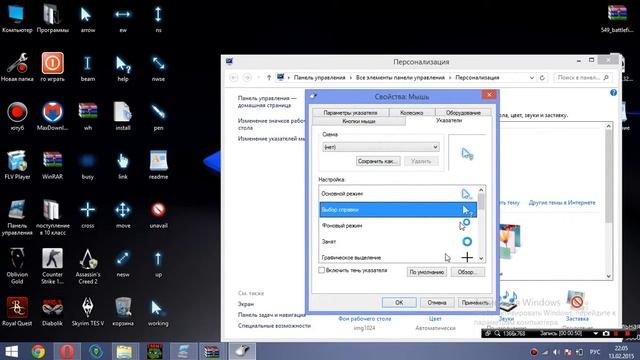The height and width of the screenshot is (360, 640).
Task: Open 'Панель управления — домашняя страница' link
Action: pos(267,102)
